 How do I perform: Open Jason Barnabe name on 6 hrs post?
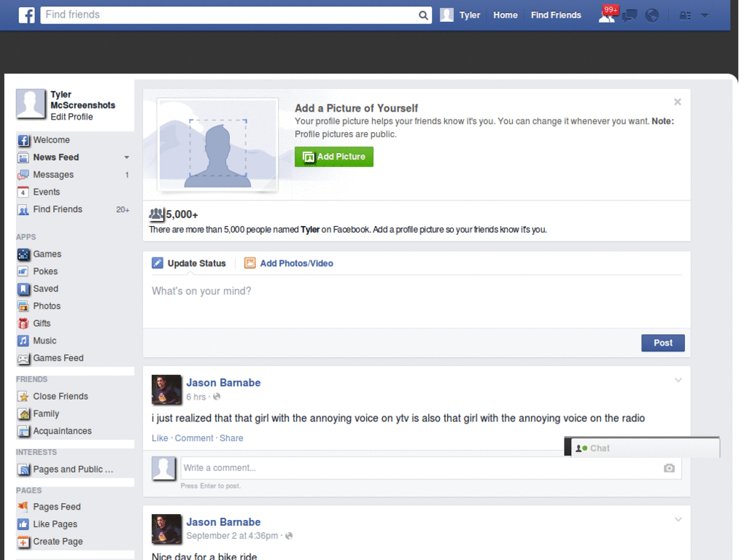click(x=223, y=383)
